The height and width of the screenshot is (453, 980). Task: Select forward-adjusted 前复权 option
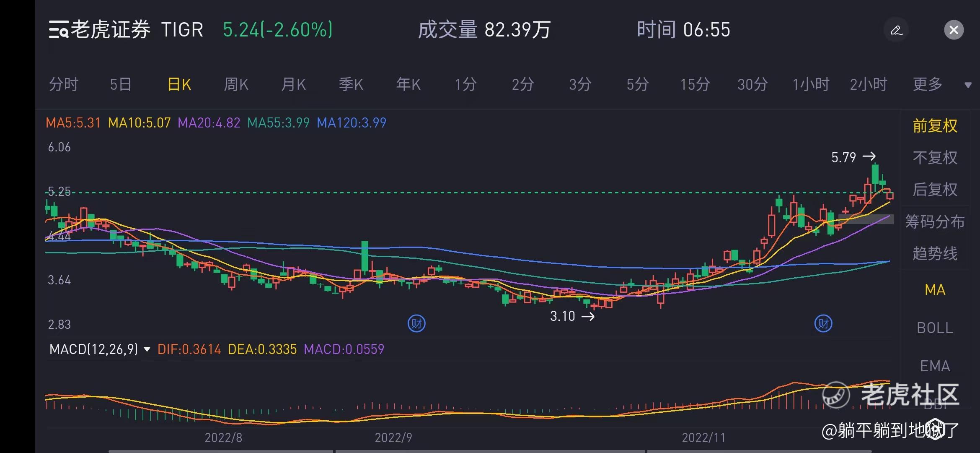tap(935, 126)
